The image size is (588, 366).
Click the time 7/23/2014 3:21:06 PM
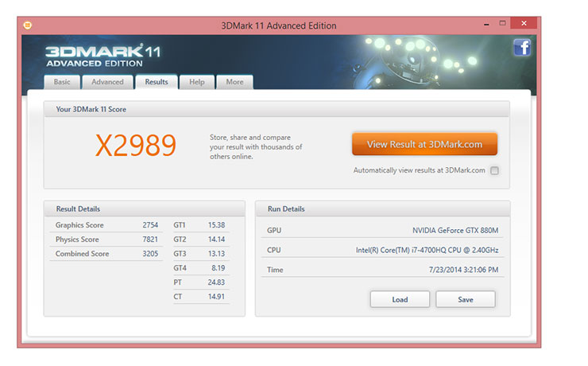pos(463,270)
